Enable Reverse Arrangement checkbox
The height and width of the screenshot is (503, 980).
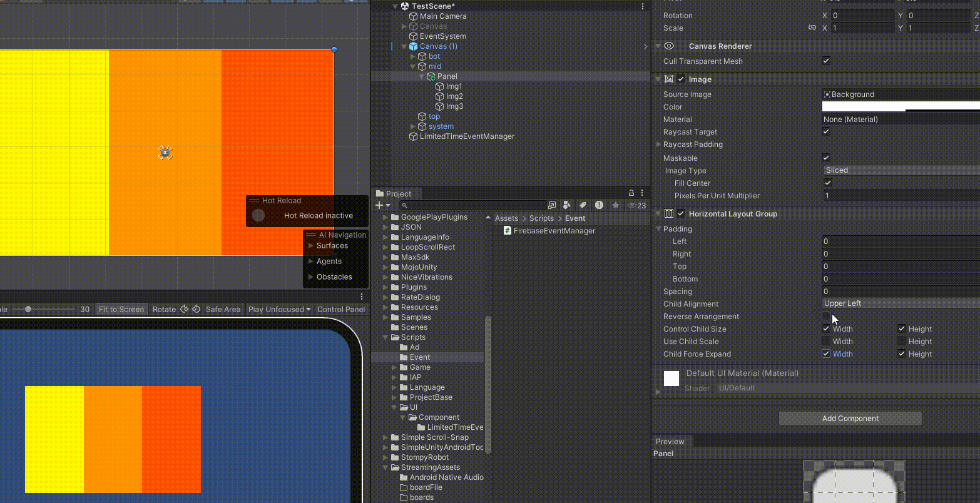click(x=826, y=317)
